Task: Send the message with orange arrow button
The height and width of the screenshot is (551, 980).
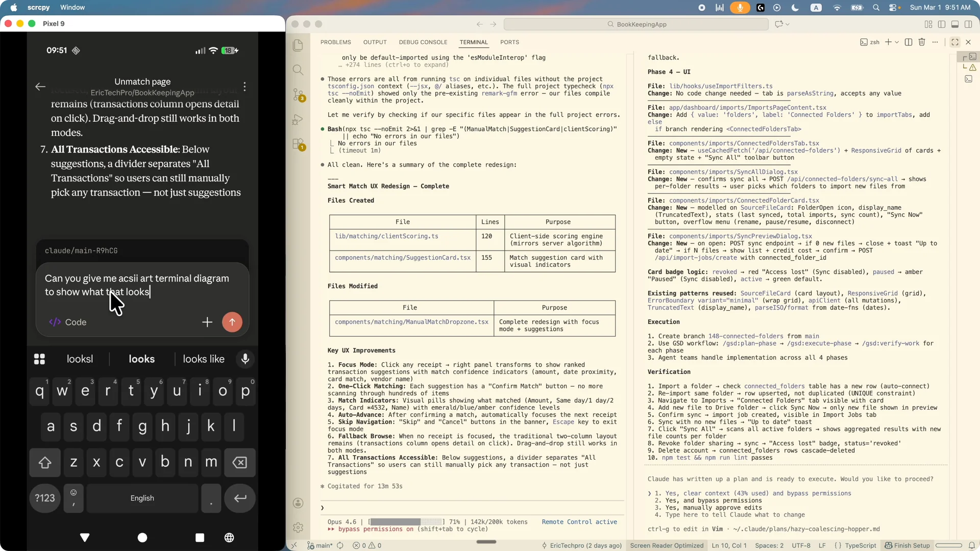Action: 232,322
